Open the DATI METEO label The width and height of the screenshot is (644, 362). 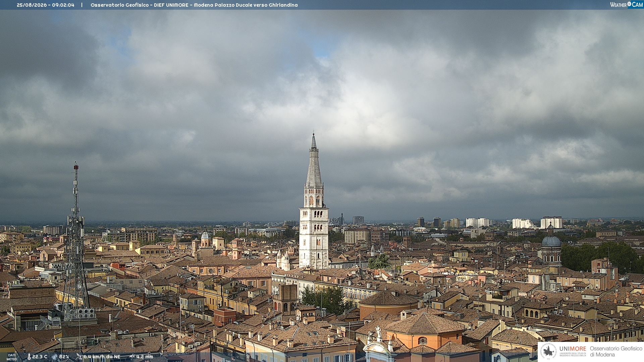coord(12,357)
